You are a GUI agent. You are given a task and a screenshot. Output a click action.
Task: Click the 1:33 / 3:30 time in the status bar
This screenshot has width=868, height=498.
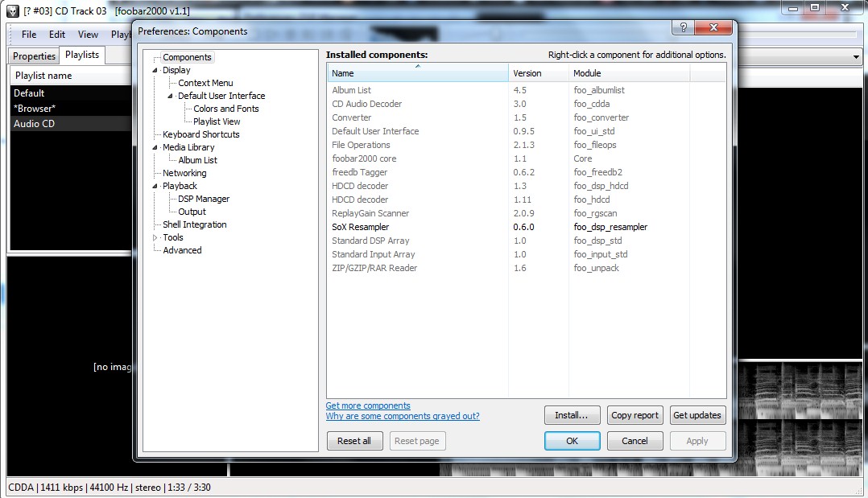pyautogui.click(x=188, y=488)
